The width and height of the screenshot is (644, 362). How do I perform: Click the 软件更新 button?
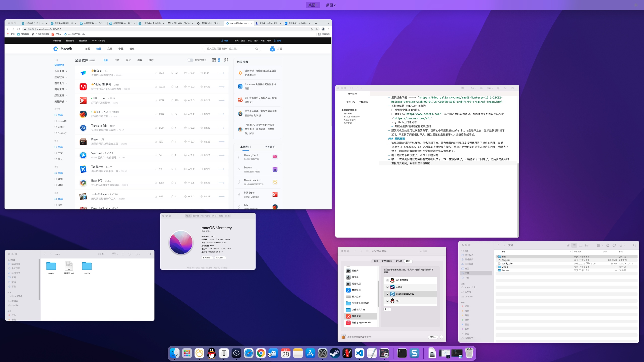tap(220, 257)
